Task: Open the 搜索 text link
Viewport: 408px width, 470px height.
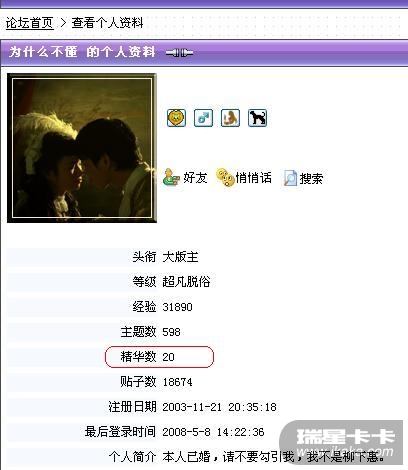Action: (x=311, y=178)
